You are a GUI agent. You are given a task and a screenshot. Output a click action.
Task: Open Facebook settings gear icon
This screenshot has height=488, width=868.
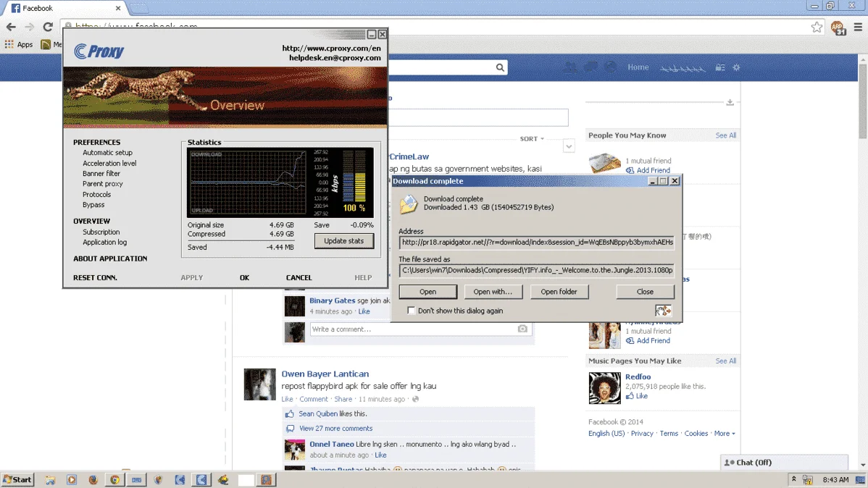point(736,67)
